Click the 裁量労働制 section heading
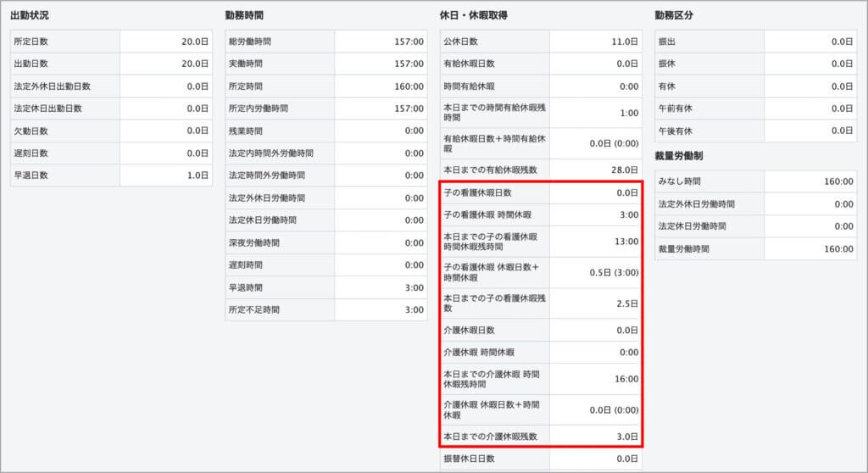 681,156
